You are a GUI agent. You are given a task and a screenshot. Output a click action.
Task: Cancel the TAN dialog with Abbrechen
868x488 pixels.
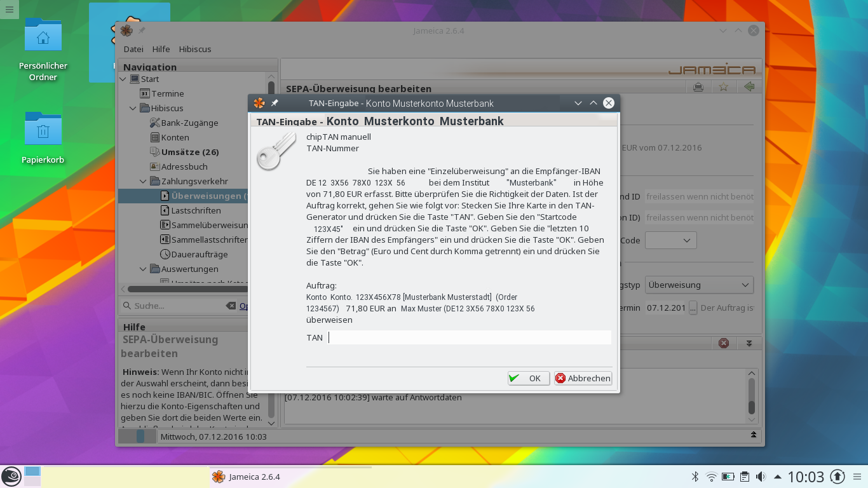coord(583,378)
